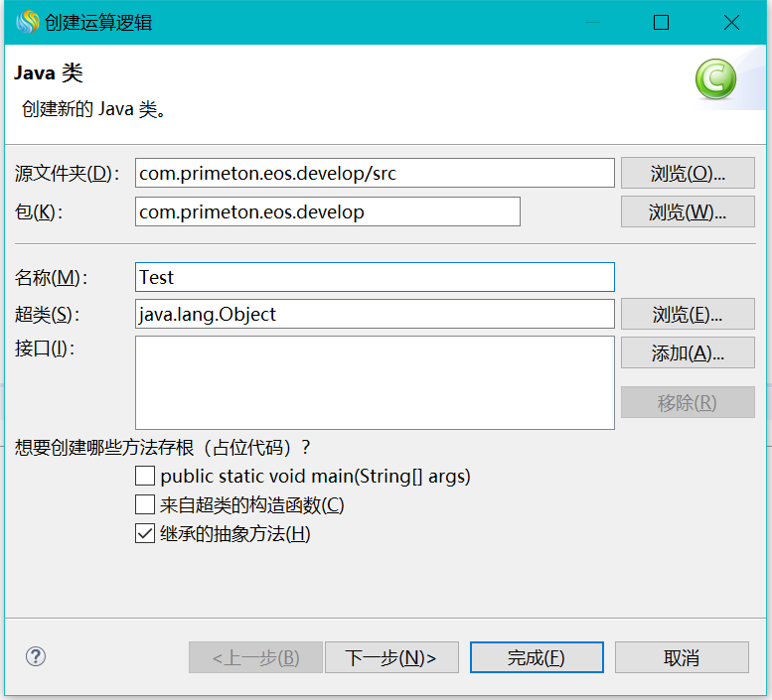The width and height of the screenshot is (772, 700).
Task: Focus the source folder text field
Action: pyautogui.click(x=375, y=173)
